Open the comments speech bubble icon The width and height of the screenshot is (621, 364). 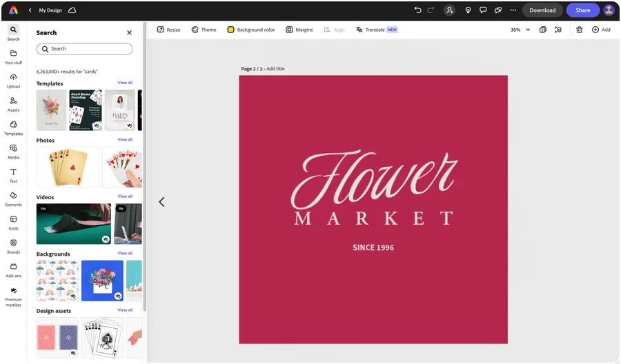pyautogui.click(x=483, y=10)
